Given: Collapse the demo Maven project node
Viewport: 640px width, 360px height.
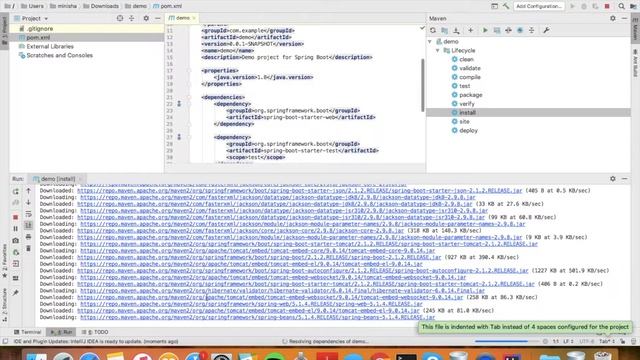Looking at the screenshot, I should (x=430, y=42).
